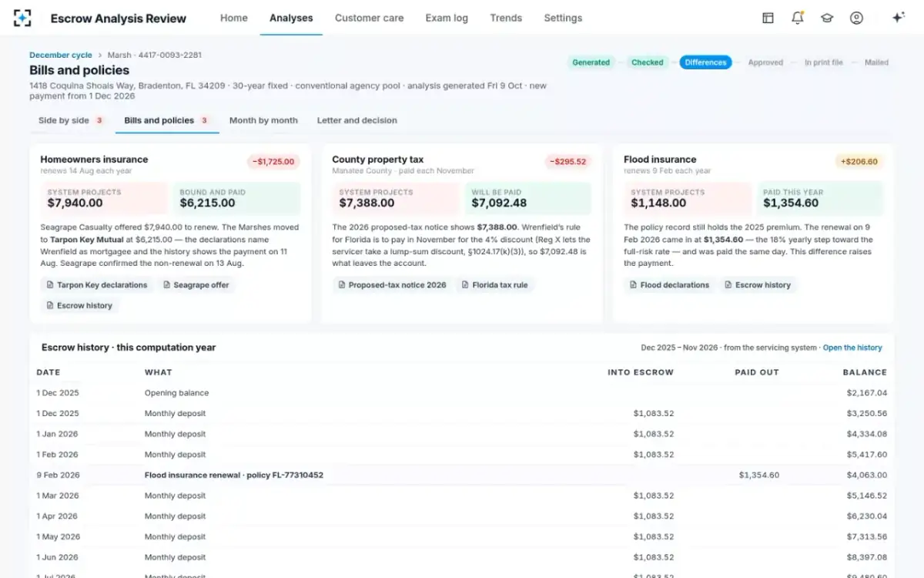Click the +$206.60 flood difference badge
924x578 pixels.
(859, 162)
